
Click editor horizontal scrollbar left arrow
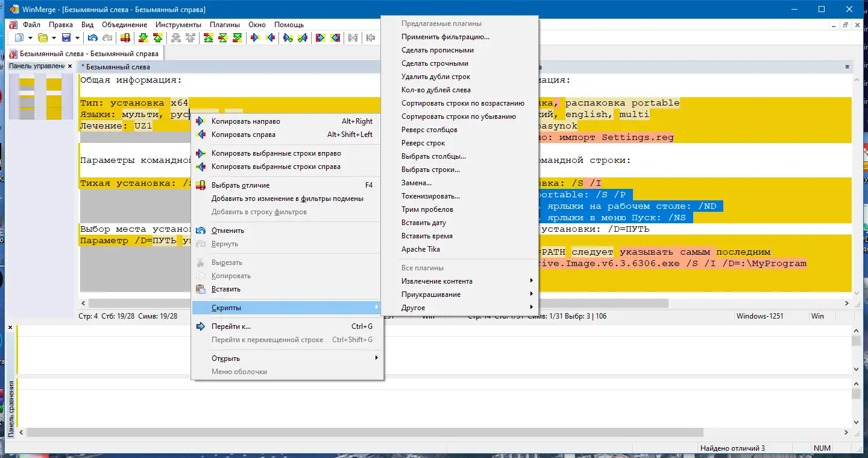click(84, 302)
